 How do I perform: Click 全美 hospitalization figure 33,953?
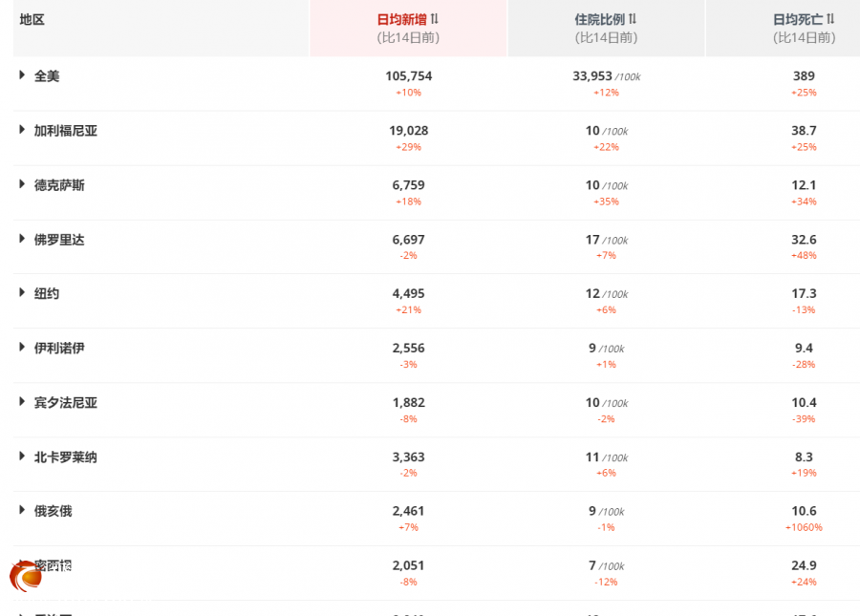coord(591,76)
